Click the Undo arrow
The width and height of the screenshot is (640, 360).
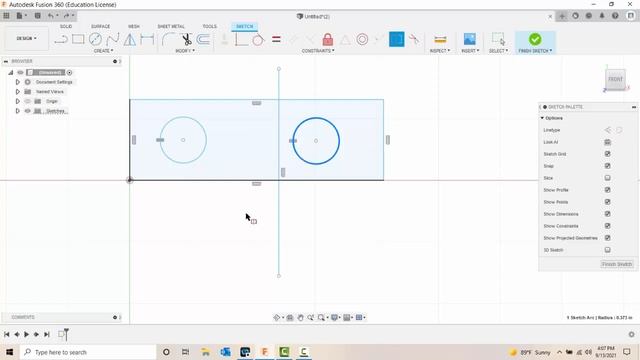(x=50, y=16)
